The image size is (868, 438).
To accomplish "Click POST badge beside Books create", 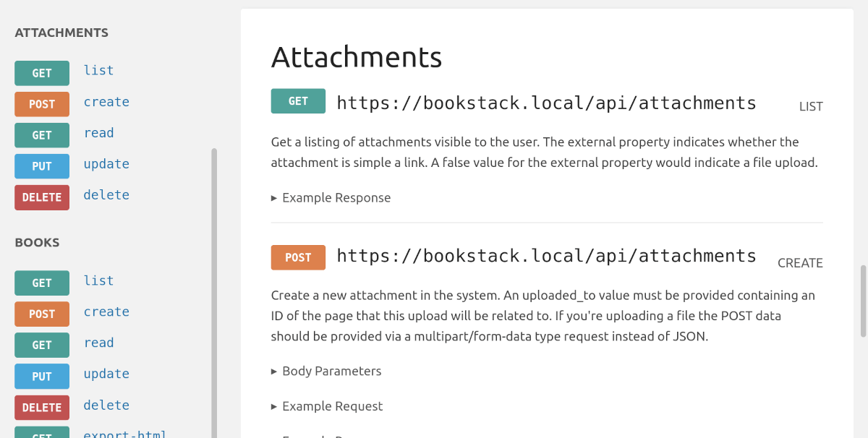I will [42, 314].
